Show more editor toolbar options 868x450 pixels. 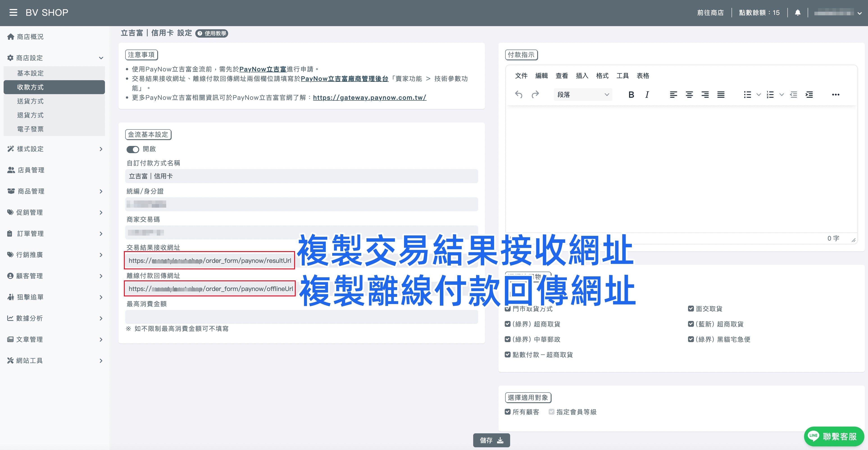[836, 95]
